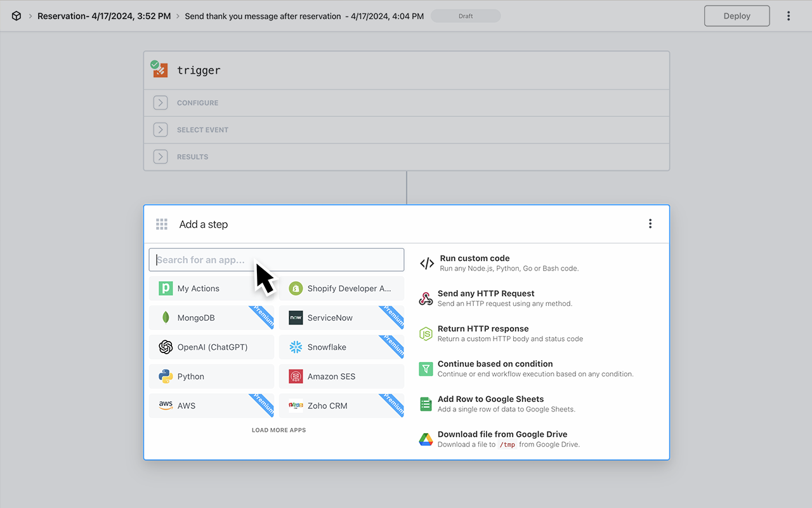Select the ServiceNow app tile
The height and width of the screenshot is (508, 812).
coord(341,317)
